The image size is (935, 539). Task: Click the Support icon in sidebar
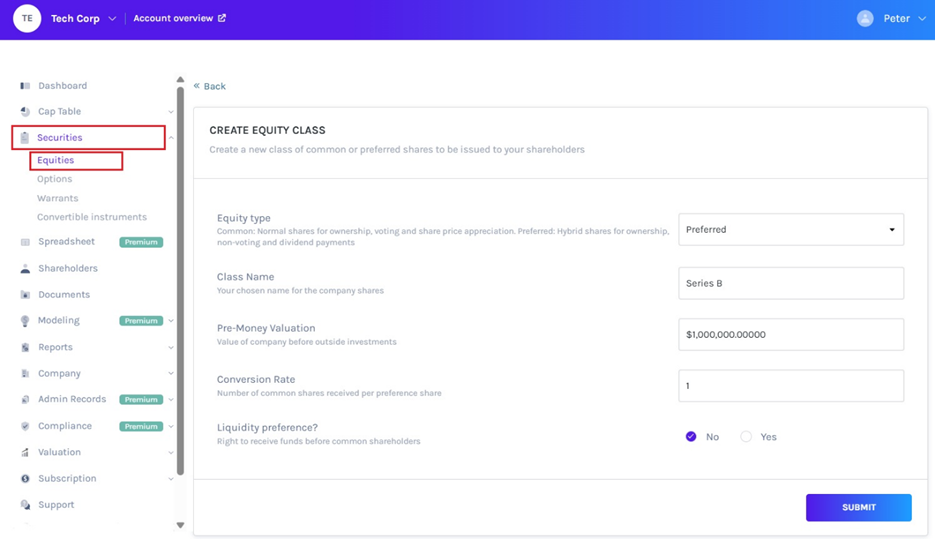coord(25,505)
